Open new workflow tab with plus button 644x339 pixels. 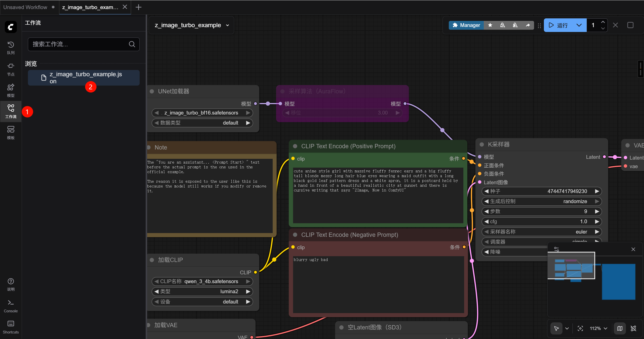(138, 7)
